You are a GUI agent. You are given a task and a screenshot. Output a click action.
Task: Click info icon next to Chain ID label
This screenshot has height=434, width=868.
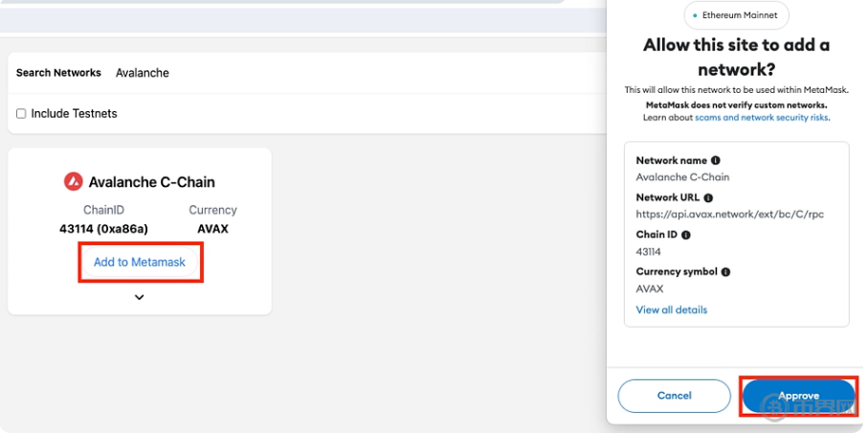(x=685, y=235)
